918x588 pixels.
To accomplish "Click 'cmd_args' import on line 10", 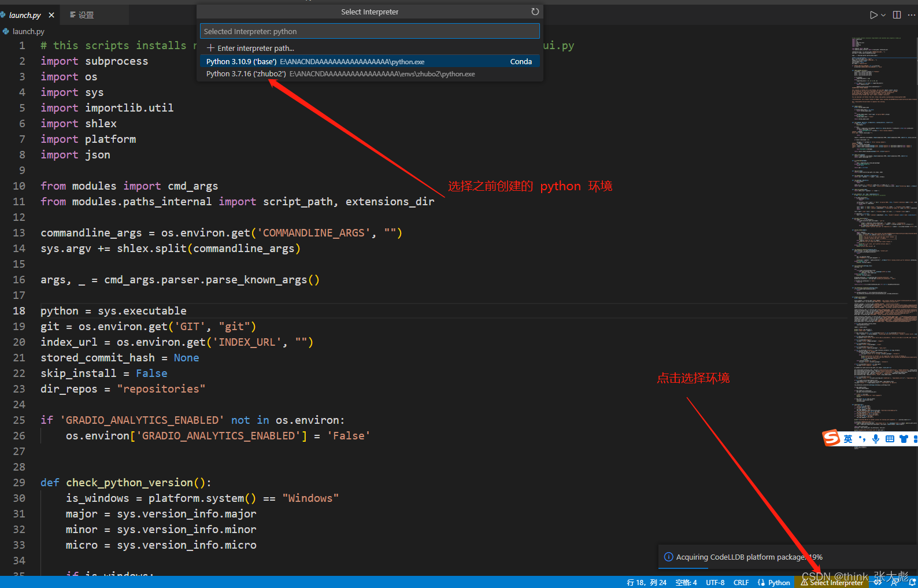I will (x=193, y=186).
